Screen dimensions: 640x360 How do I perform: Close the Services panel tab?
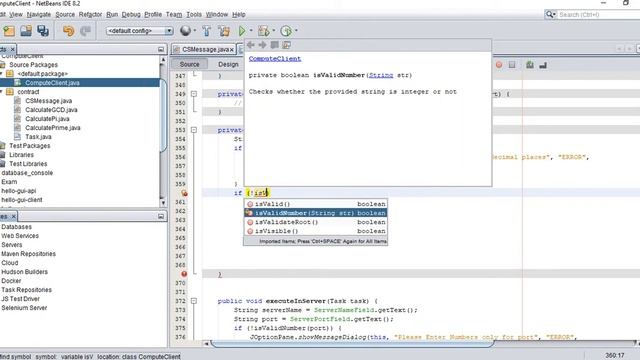tap(13, 216)
